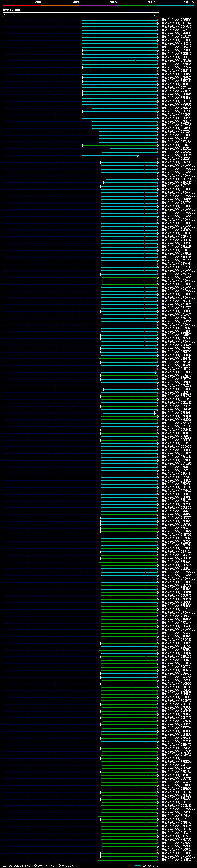Select hit label UniRef100_Q6GQN6
197x868 pixels.
tap(177, 199)
